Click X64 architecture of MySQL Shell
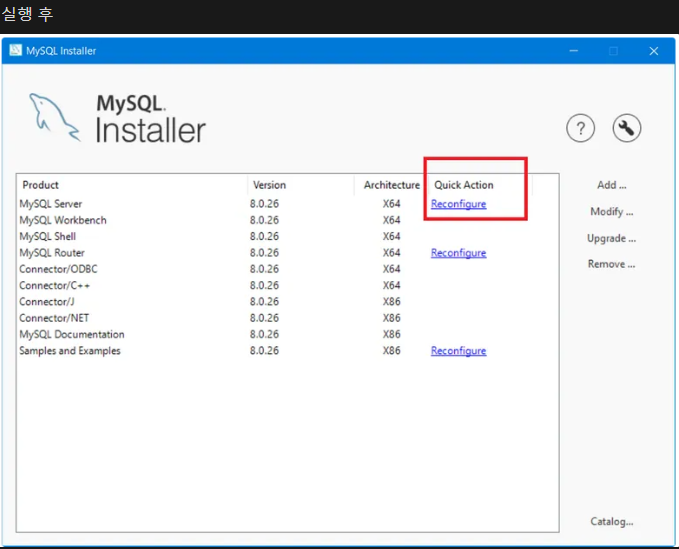This screenshot has height=549, width=679. click(391, 236)
